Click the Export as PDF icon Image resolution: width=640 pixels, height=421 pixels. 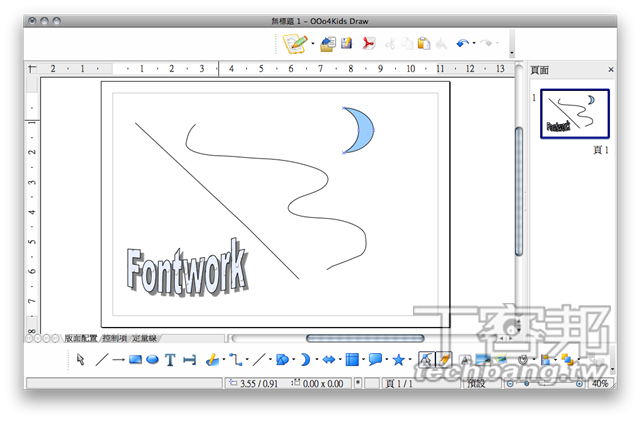tap(369, 43)
